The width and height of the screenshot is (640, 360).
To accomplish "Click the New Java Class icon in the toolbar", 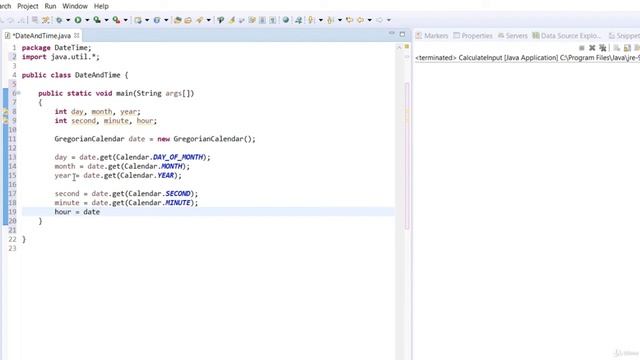I will click(x=157, y=20).
